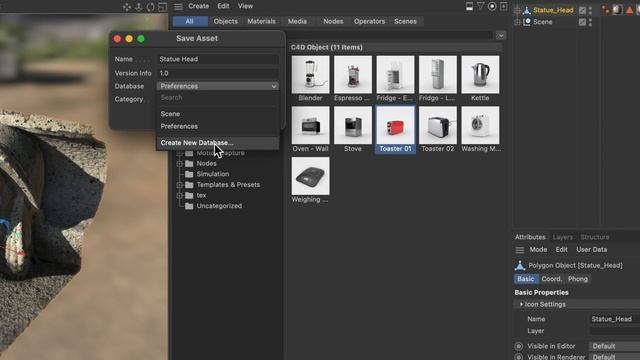The image size is (640, 360).
Task: Open the Asset Browser hamburger menu
Action: 178,7
